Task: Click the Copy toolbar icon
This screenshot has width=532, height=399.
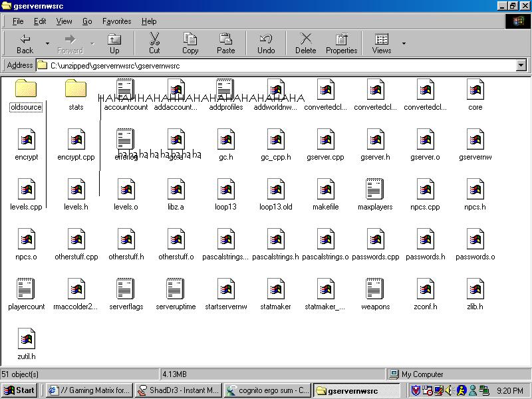Action: pyautogui.click(x=190, y=43)
